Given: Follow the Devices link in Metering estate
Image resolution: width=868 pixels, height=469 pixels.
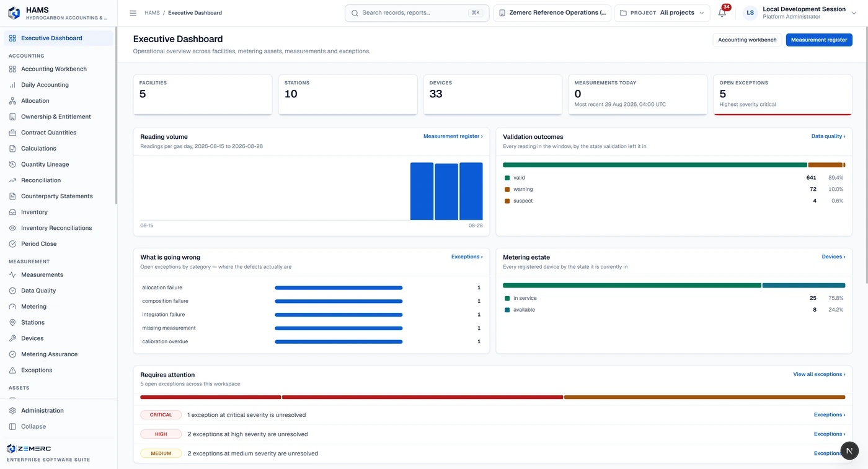Looking at the screenshot, I should [833, 256].
